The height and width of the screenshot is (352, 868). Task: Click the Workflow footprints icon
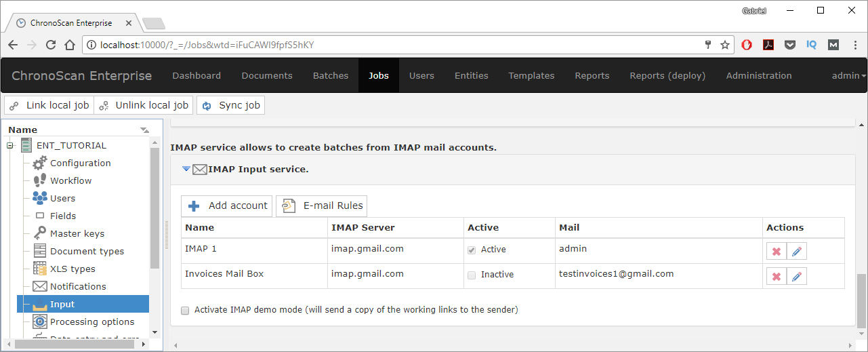point(40,180)
